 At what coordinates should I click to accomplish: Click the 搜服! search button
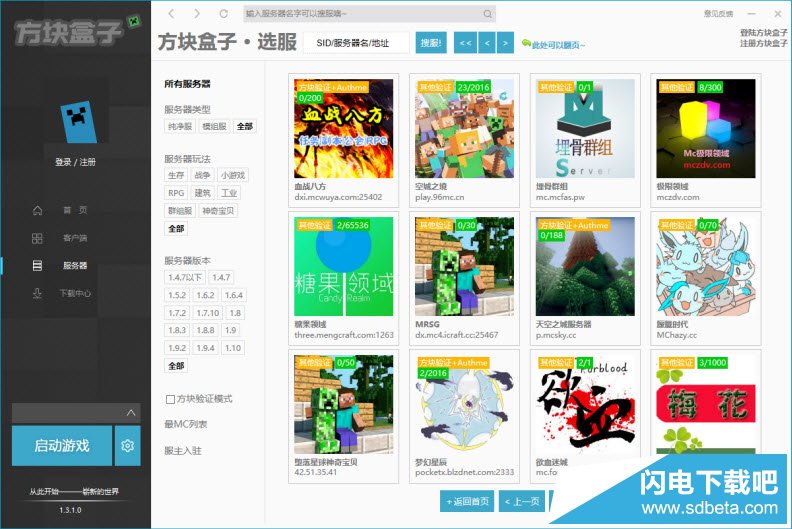(431, 43)
